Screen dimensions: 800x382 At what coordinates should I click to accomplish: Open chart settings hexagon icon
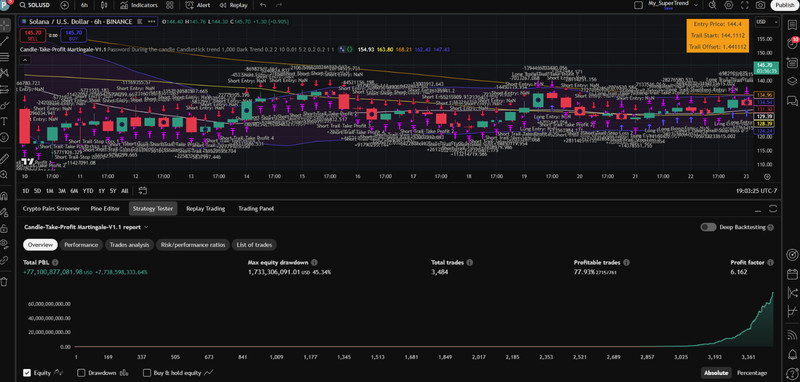point(729,5)
